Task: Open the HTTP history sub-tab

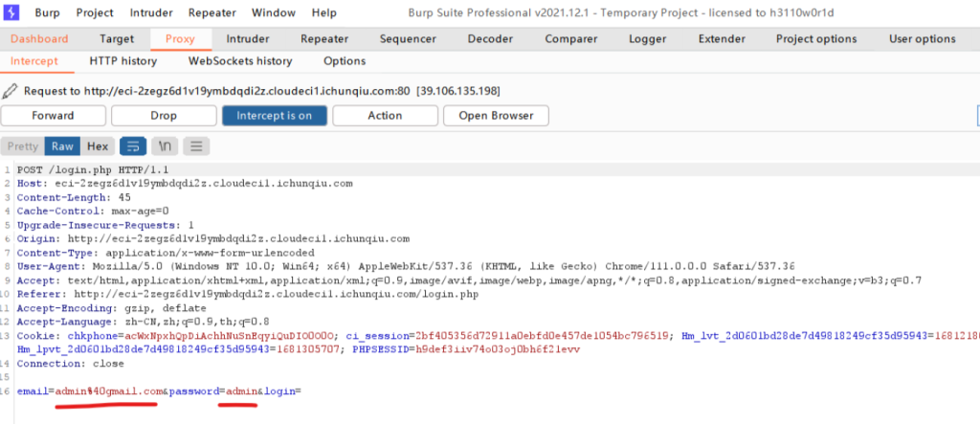Action: [123, 61]
